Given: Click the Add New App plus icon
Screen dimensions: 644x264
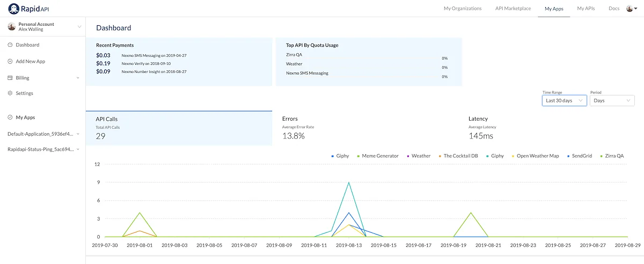Looking at the screenshot, I should (x=10, y=61).
